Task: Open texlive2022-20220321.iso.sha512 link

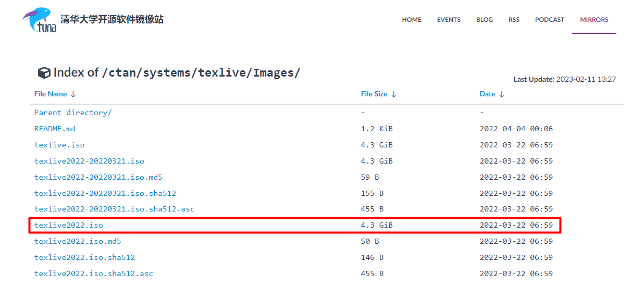Action: tap(105, 193)
